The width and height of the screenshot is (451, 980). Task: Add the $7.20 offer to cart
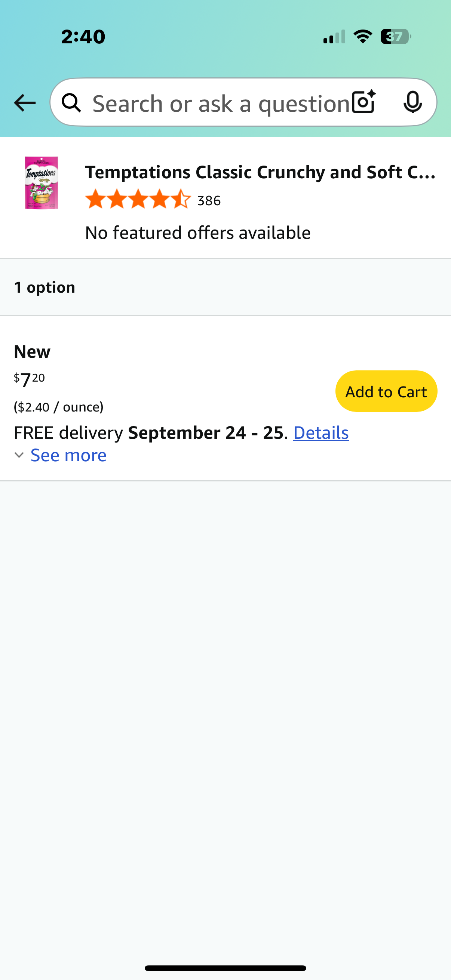point(386,391)
